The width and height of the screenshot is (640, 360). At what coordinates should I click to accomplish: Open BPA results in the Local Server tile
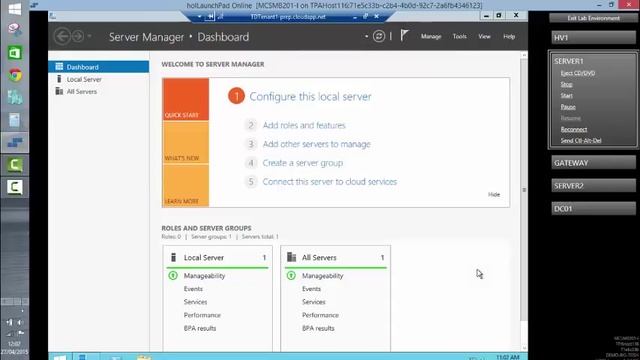(x=200, y=328)
